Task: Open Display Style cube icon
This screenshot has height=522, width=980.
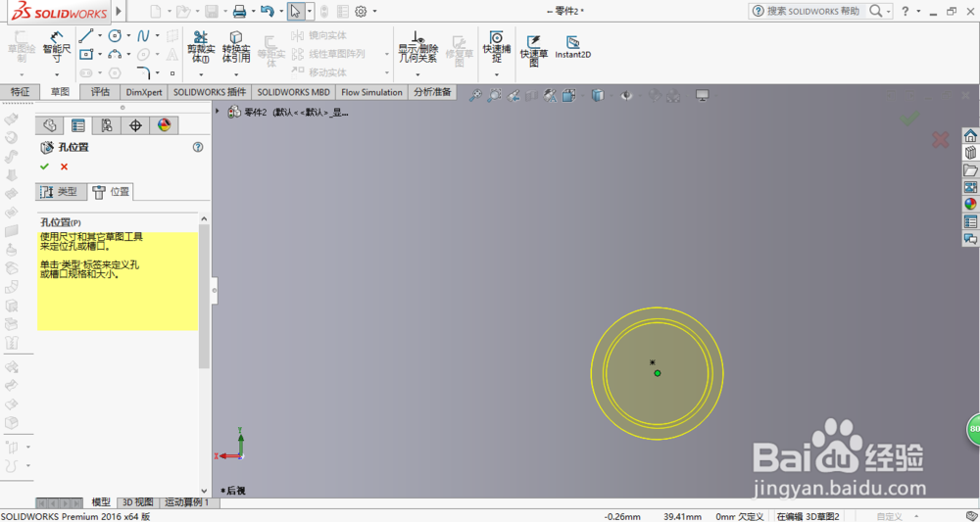Action: [598, 96]
